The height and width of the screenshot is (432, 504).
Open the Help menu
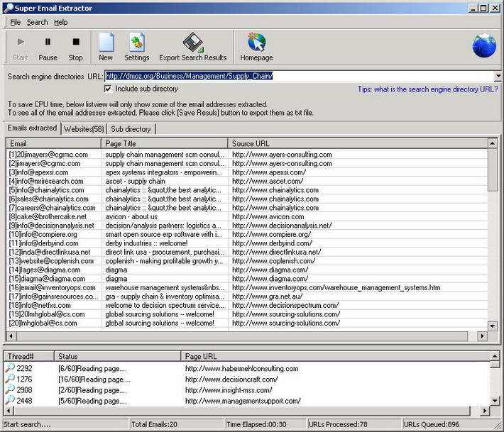click(x=61, y=22)
